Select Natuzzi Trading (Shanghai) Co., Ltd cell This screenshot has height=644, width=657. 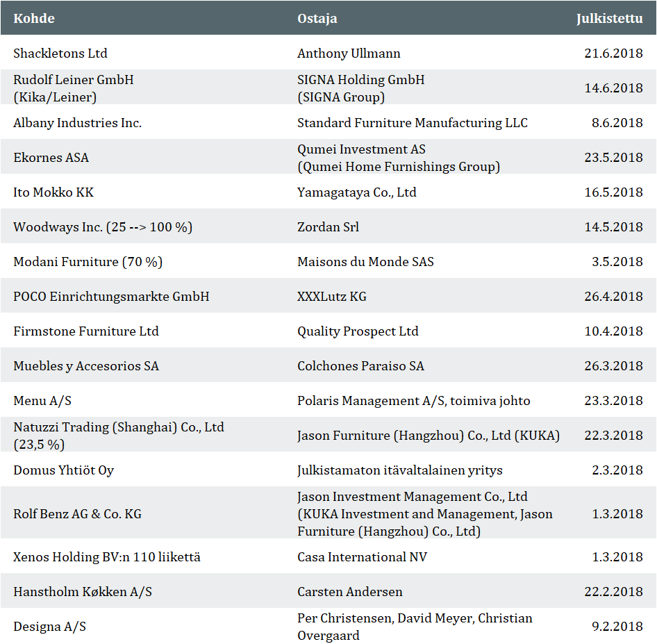(x=119, y=436)
